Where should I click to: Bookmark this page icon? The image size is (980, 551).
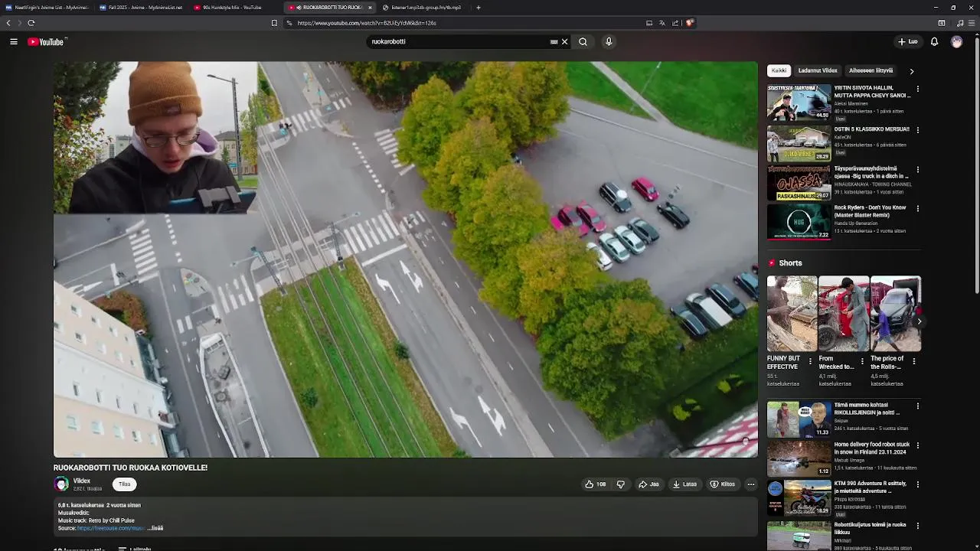[x=274, y=23]
